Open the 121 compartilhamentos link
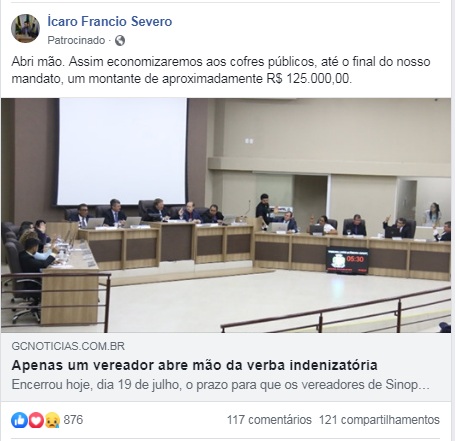The width and height of the screenshot is (457, 441). [379, 420]
